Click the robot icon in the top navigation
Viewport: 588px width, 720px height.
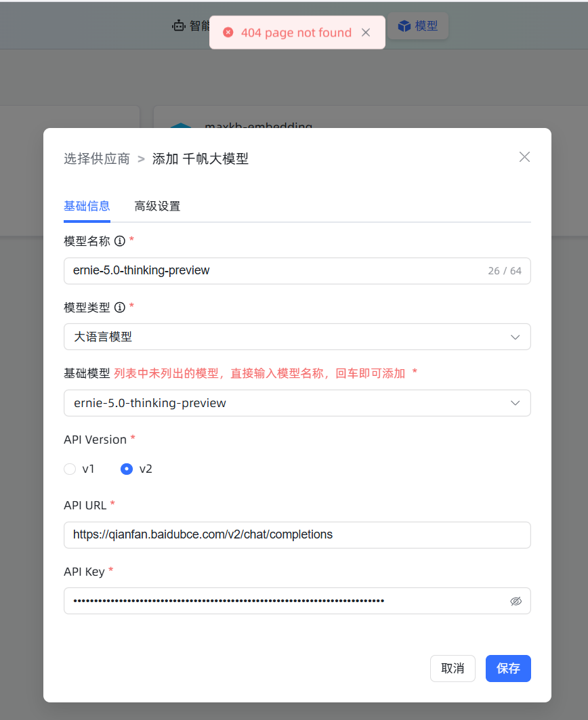pyautogui.click(x=179, y=26)
